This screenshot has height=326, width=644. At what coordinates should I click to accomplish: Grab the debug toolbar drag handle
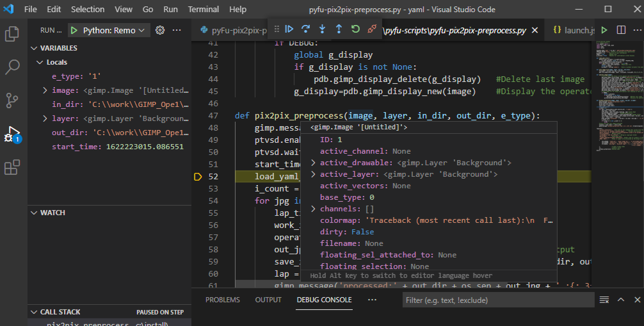(x=277, y=29)
